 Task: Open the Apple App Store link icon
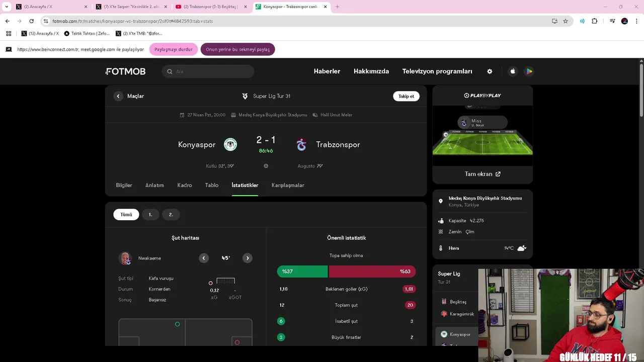[x=513, y=71]
